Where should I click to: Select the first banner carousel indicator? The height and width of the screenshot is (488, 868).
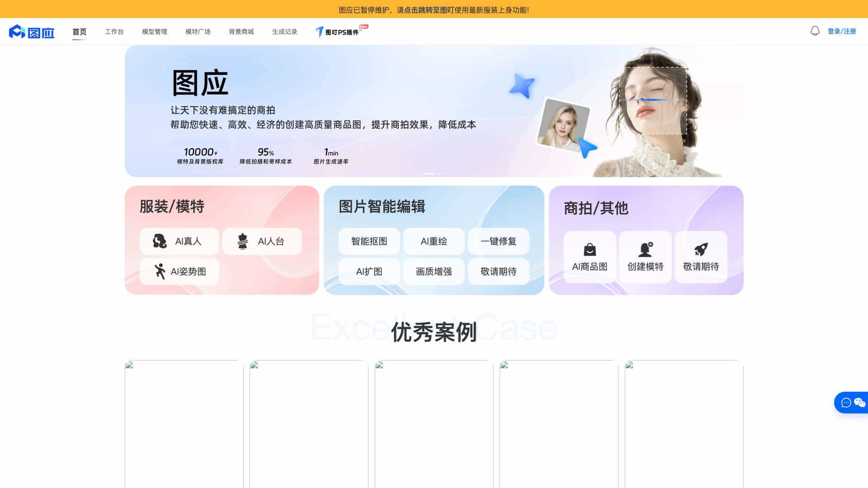(428, 174)
